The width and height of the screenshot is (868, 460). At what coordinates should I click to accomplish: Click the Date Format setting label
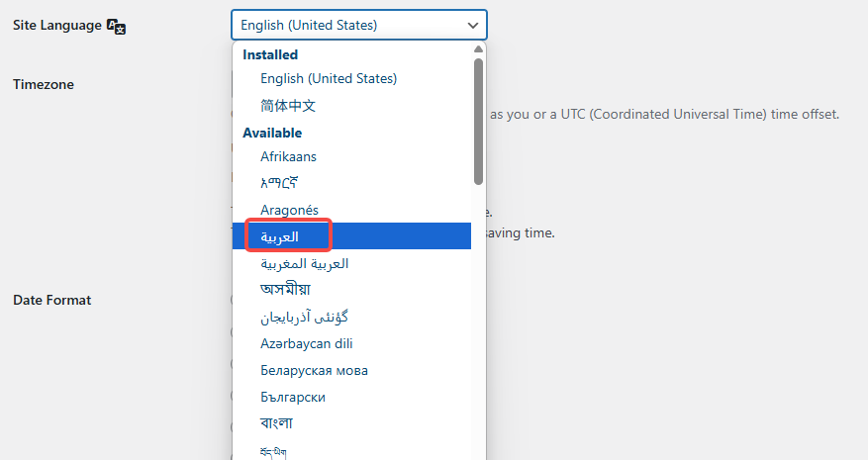(x=51, y=300)
